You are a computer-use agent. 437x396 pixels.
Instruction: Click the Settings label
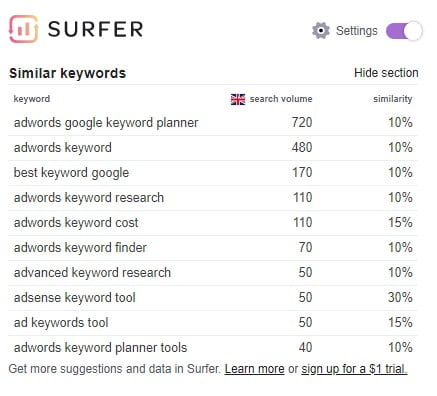pyautogui.click(x=357, y=31)
